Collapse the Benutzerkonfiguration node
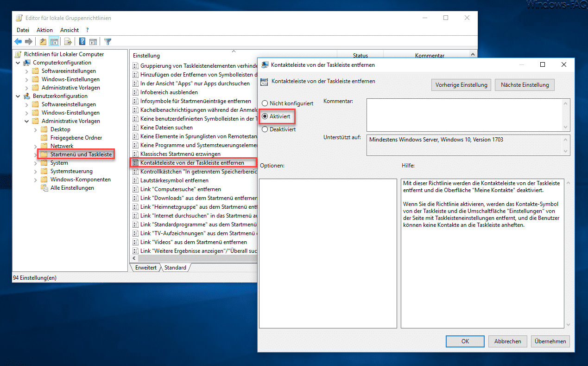The width and height of the screenshot is (588, 366). 18,96
